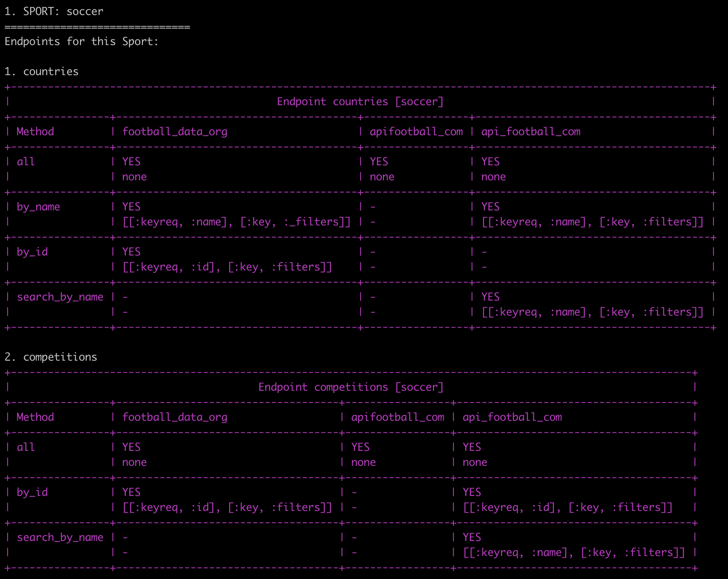Click the 'by_name' row label in countries table
728x579 pixels.
pos(38,207)
